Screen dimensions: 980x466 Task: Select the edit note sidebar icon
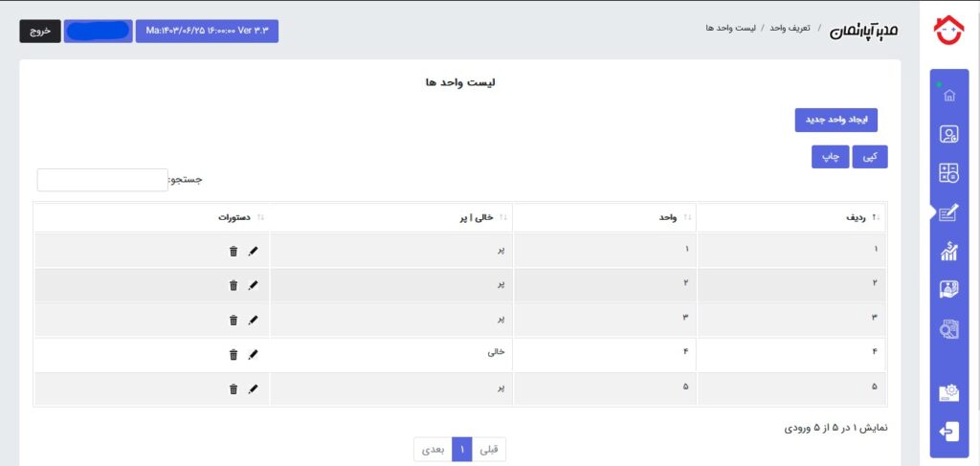(948, 213)
